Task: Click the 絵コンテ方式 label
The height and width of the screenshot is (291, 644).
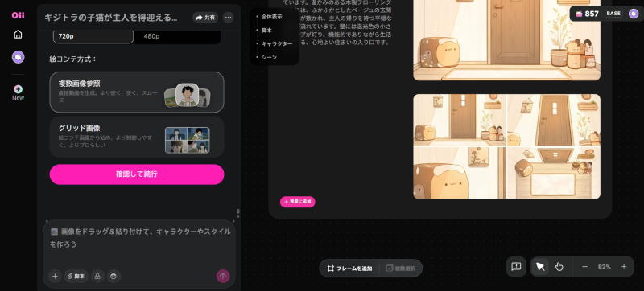Action: pos(73,59)
